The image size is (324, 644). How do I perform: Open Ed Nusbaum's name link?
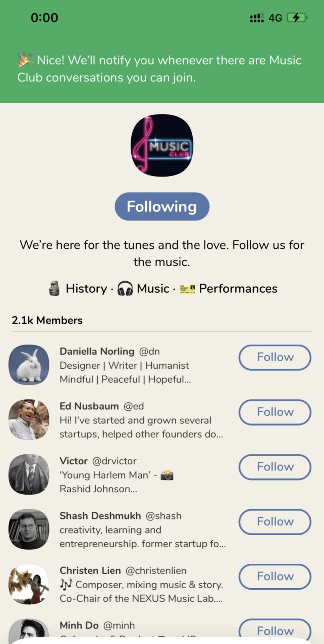tap(89, 406)
